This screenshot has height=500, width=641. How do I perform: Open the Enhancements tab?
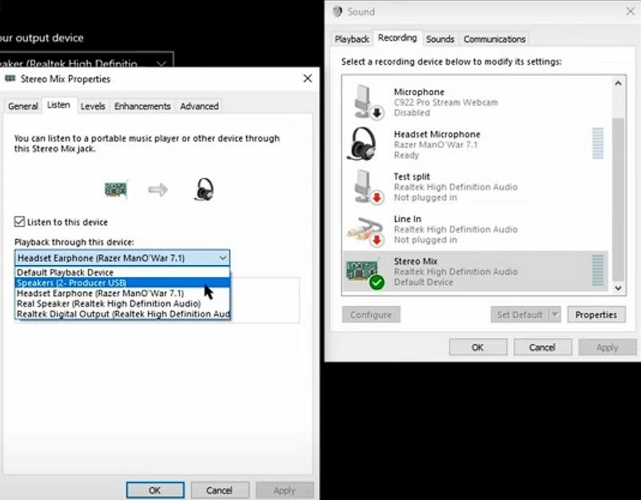tap(142, 106)
